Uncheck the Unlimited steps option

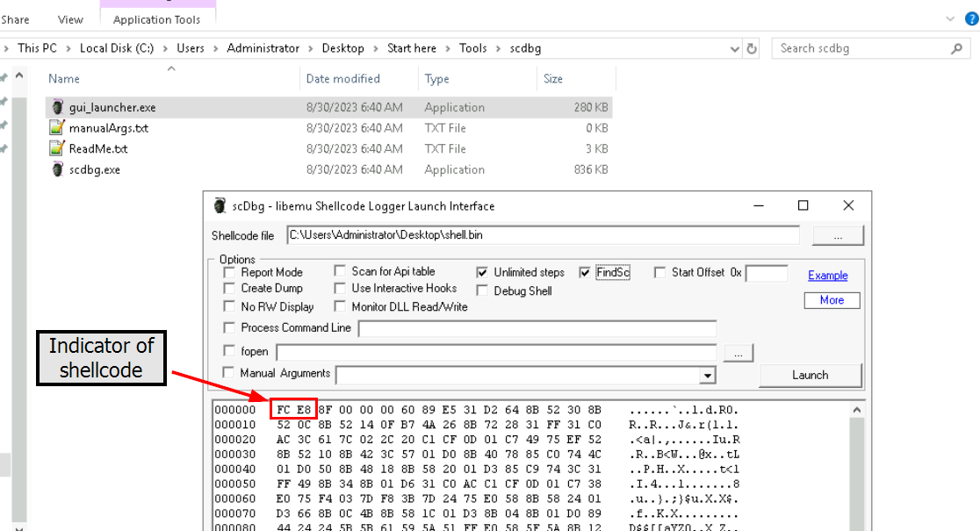coord(482,273)
